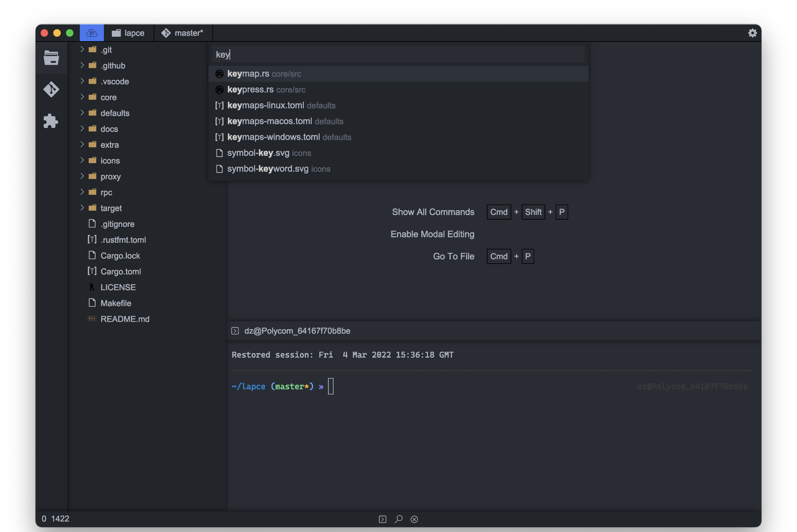This screenshot has width=797, height=532.
Task: Click Show All Commands link
Action: (x=433, y=212)
